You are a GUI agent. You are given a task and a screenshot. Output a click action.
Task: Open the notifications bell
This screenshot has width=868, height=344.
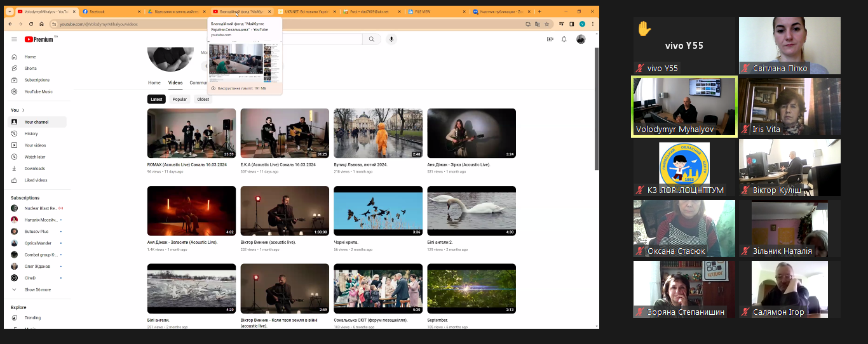pos(564,39)
